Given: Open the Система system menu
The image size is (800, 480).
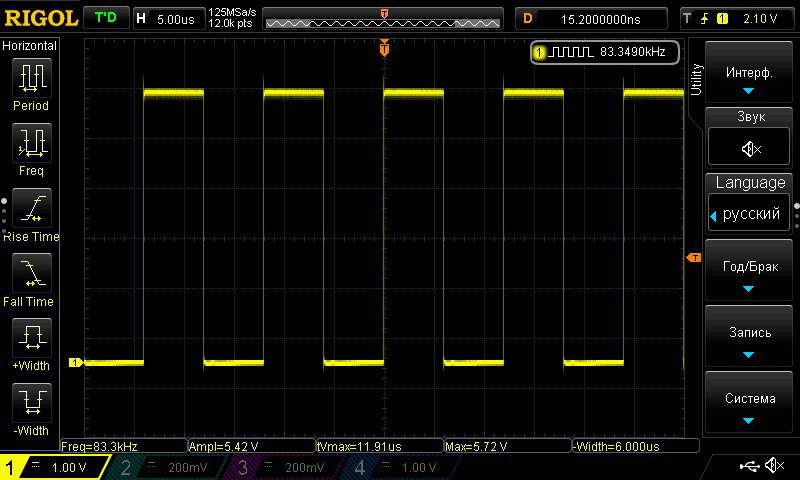Looking at the screenshot, I should point(748,403).
